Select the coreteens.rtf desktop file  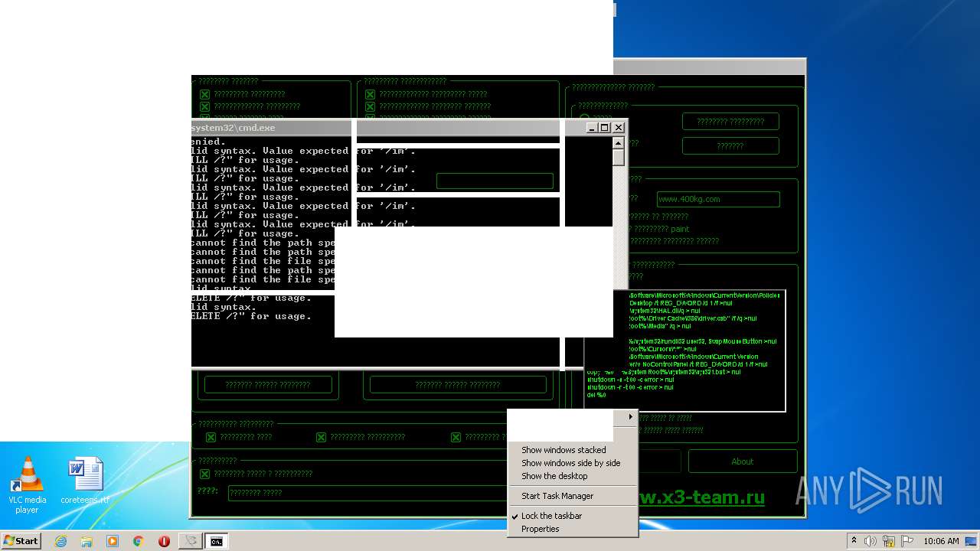click(x=85, y=481)
